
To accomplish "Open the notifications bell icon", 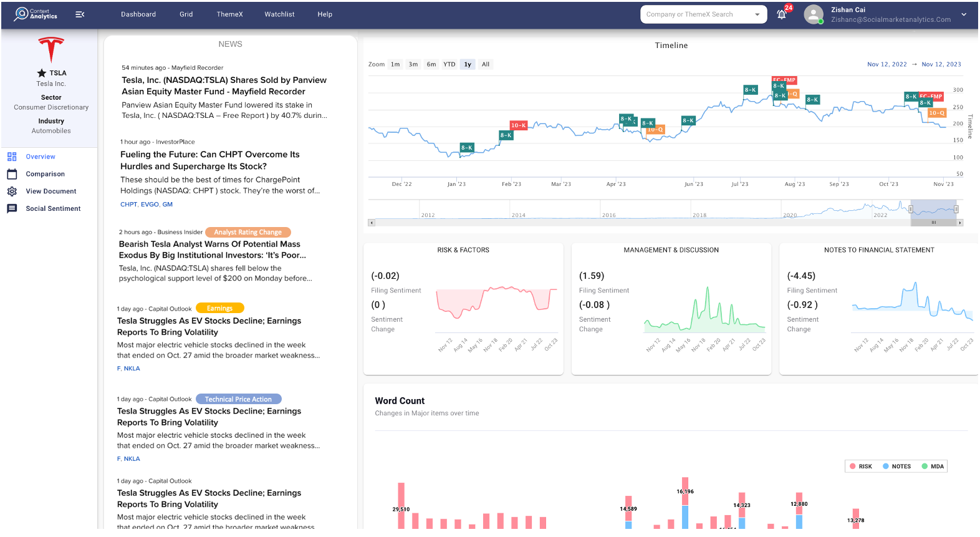I will pyautogui.click(x=781, y=14).
